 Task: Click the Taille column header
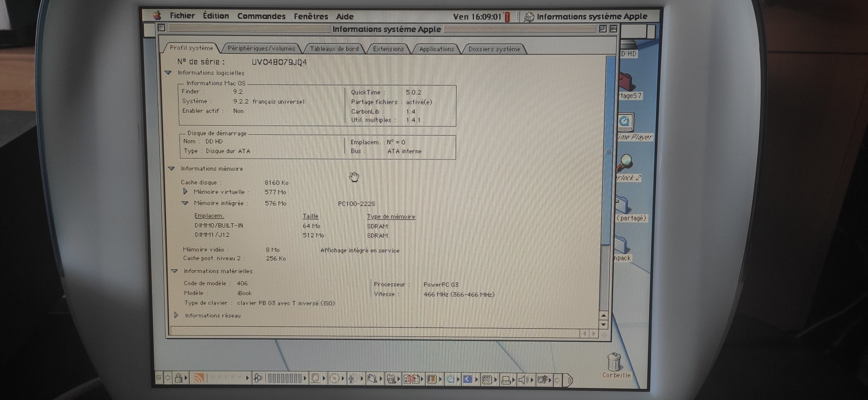310,216
